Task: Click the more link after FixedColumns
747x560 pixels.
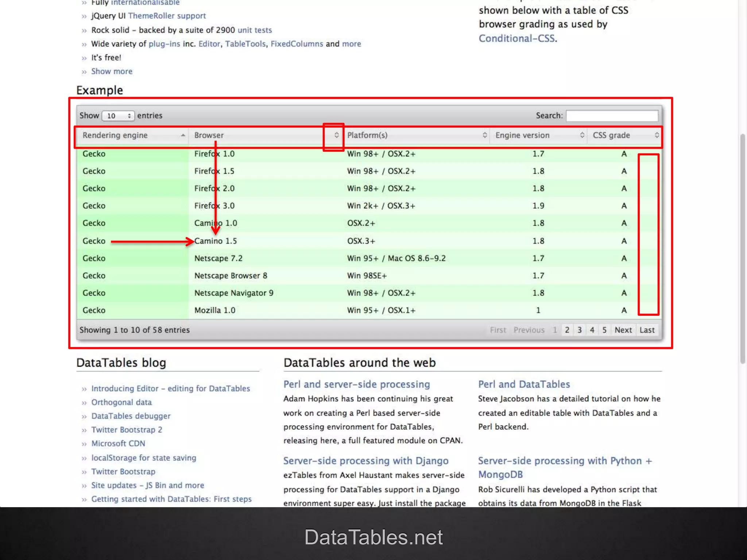Action: coord(351,44)
